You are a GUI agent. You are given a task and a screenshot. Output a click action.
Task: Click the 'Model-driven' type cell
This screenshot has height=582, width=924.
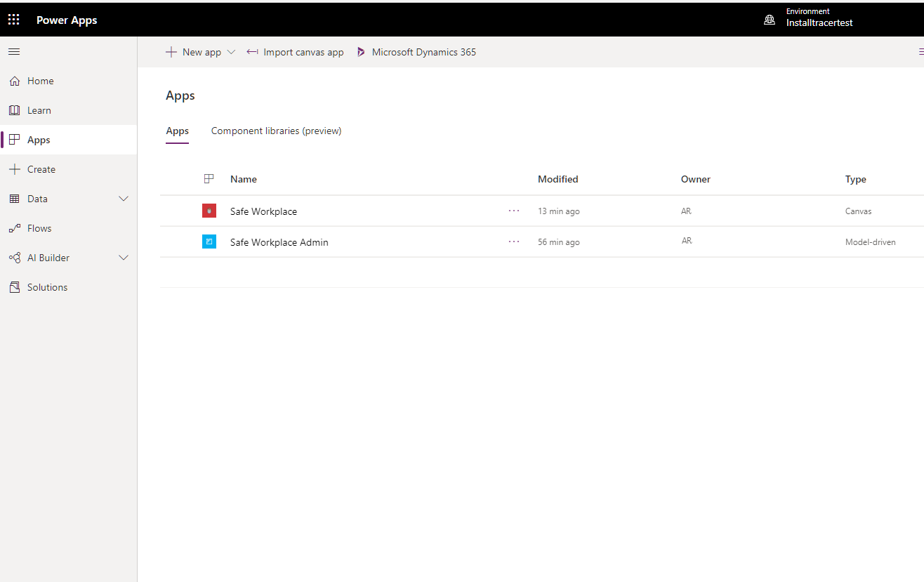tap(871, 242)
